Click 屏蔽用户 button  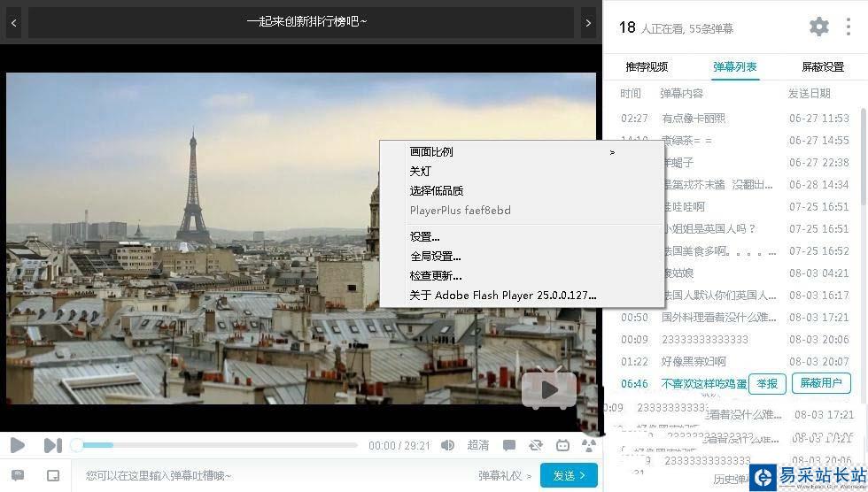pos(821,383)
